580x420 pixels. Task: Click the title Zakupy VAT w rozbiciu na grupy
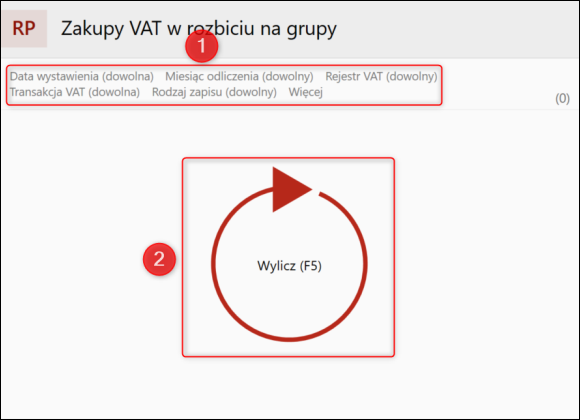tap(199, 28)
